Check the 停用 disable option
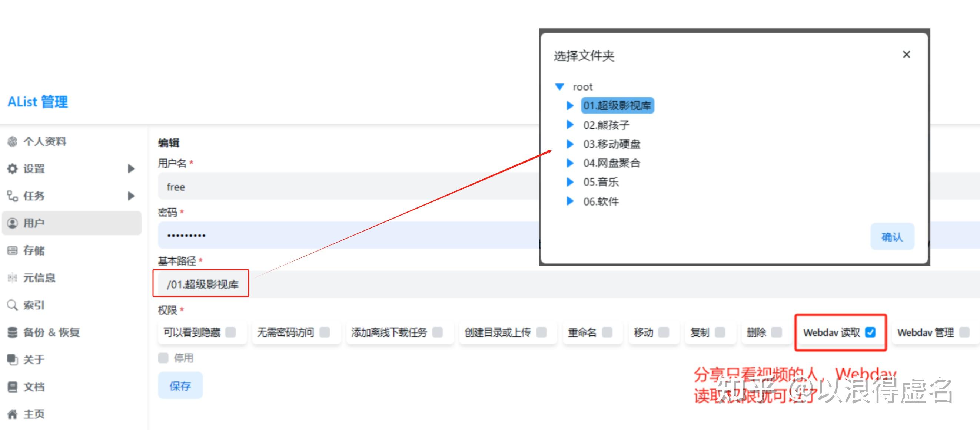This screenshot has width=980, height=430. pyautogui.click(x=163, y=358)
